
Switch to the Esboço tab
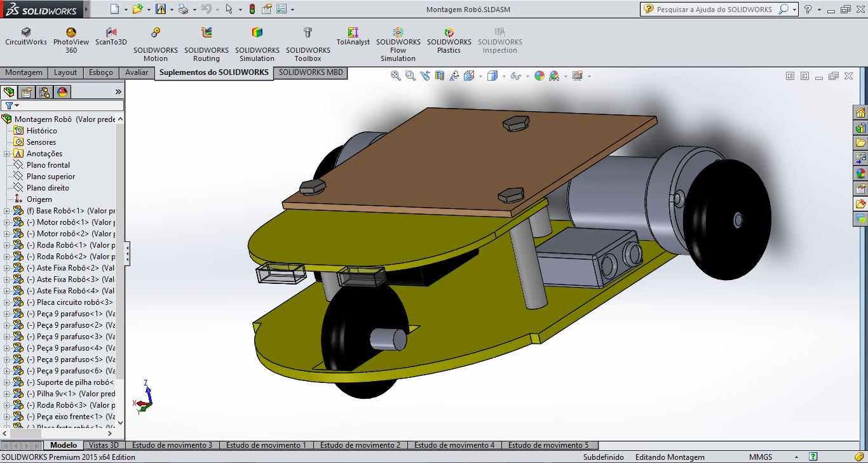tap(101, 72)
